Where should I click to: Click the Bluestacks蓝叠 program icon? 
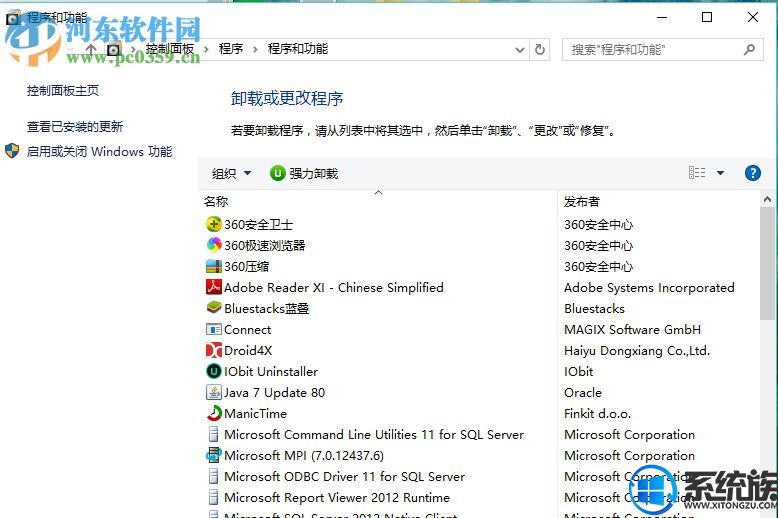click(x=213, y=308)
